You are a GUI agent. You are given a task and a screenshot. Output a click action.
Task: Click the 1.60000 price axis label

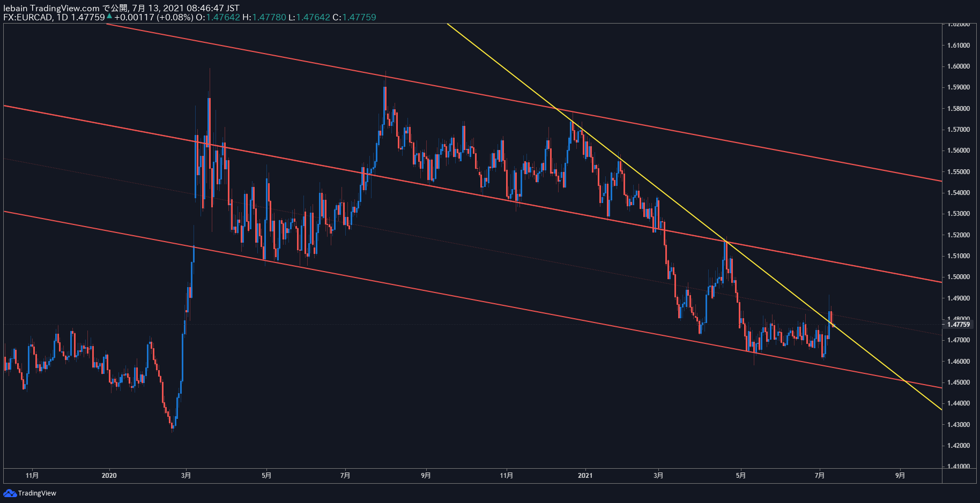pyautogui.click(x=959, y=66)
